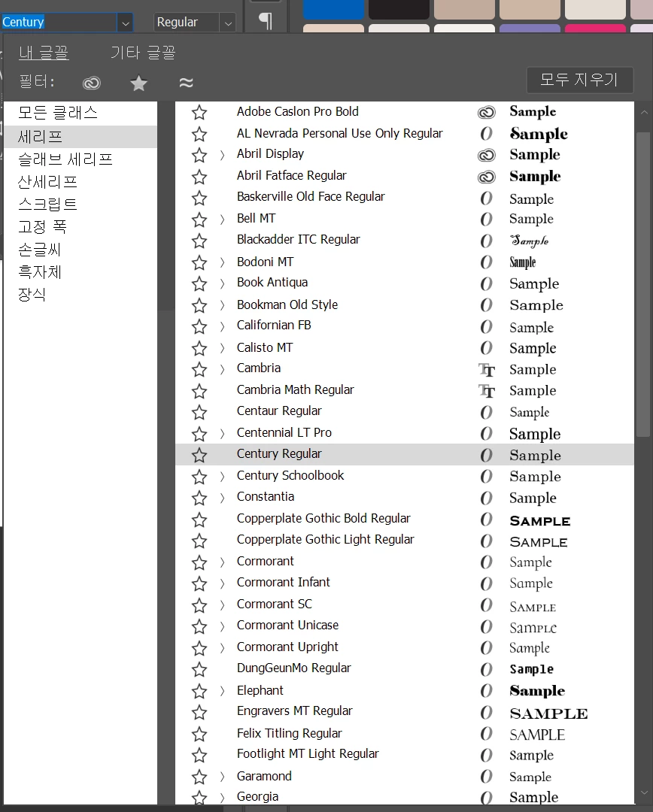This screenshot has height=812, width=653.
Task: Click OpenType icon in Century Regular row
Action: click(486, 455)
